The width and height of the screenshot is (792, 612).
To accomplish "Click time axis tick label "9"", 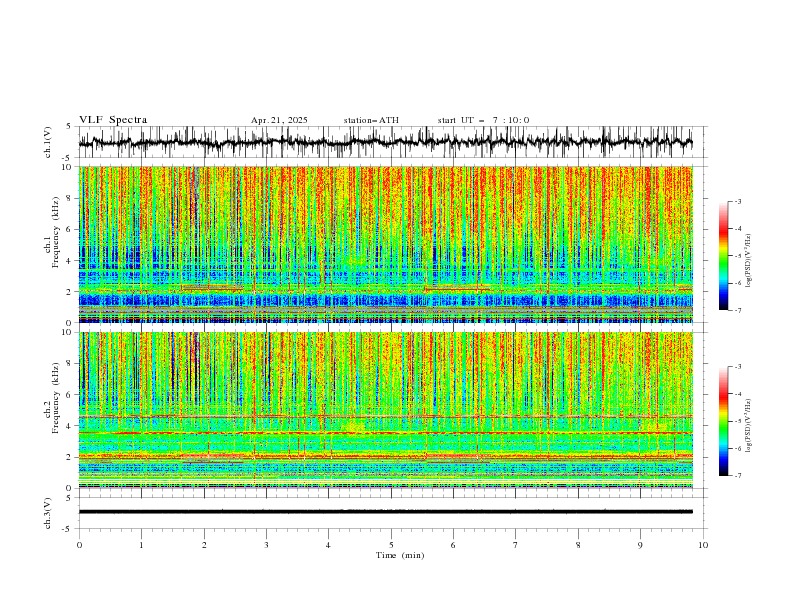I will [640, 545].
